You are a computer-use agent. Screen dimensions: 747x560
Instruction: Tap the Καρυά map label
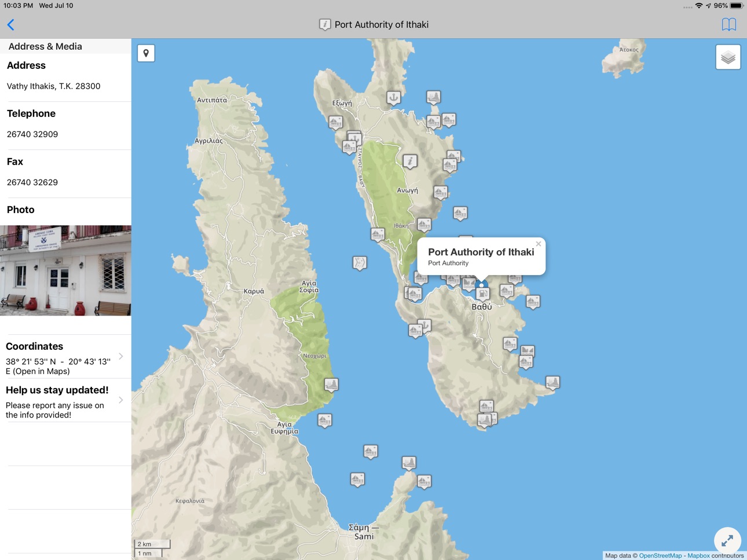(x=254, y=291)
